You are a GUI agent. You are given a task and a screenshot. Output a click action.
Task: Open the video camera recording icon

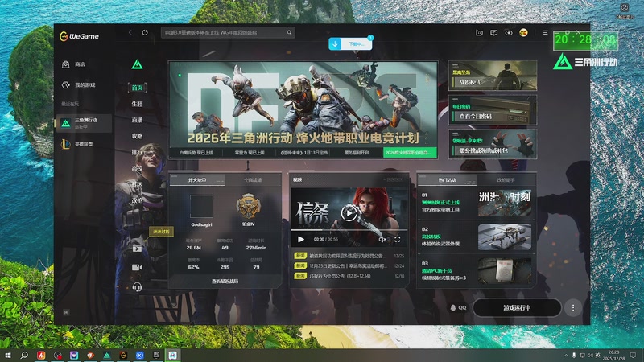[137, 267]
